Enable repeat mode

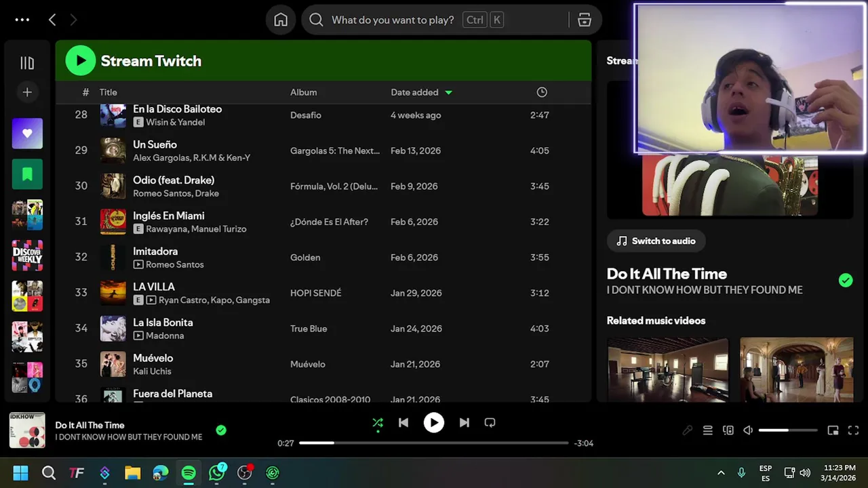coord(490,423)
